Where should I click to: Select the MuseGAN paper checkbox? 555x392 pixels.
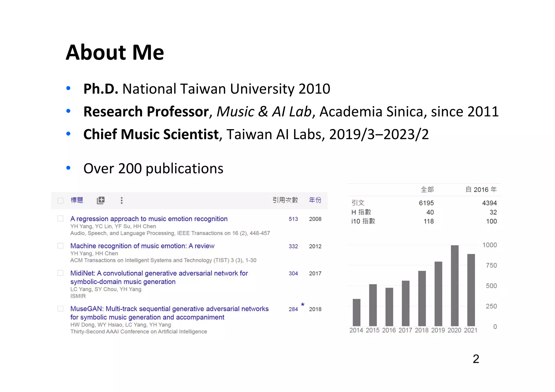(60, 309)
